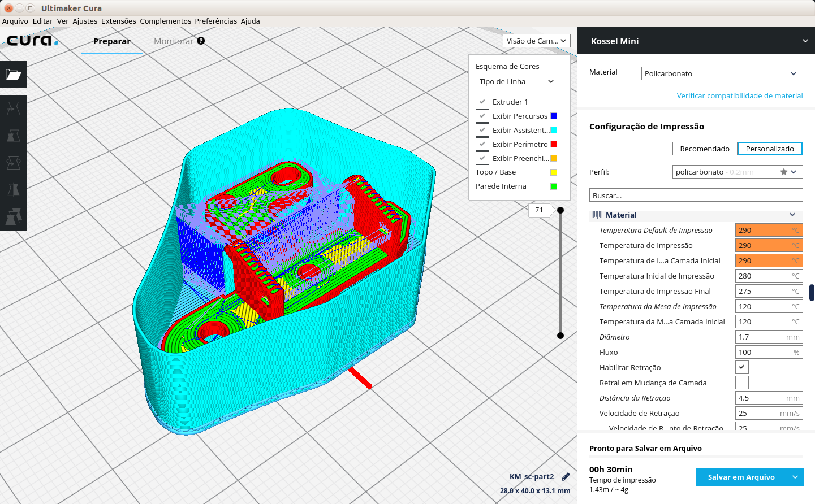This screenshot has width=815, height=504.
Task: Click the help icon next to Monitorar
Action: 201,41
